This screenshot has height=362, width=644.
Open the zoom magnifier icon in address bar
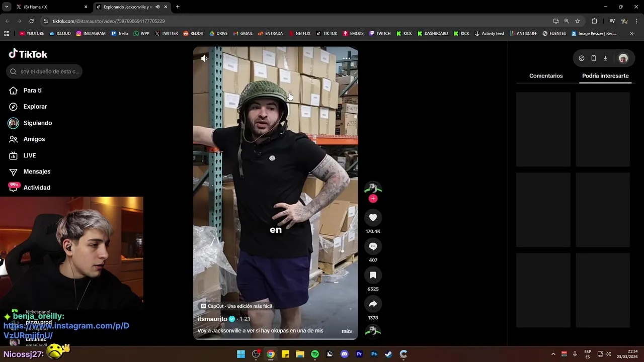(x=567, y=21)
